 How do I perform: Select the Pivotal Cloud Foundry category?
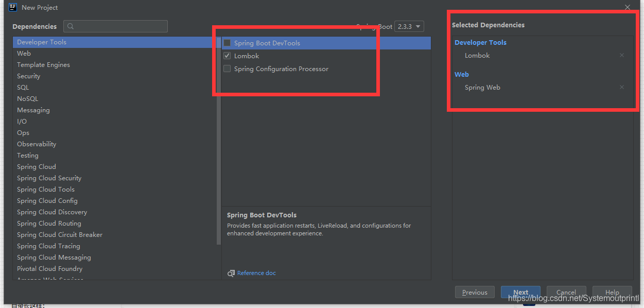115,269
